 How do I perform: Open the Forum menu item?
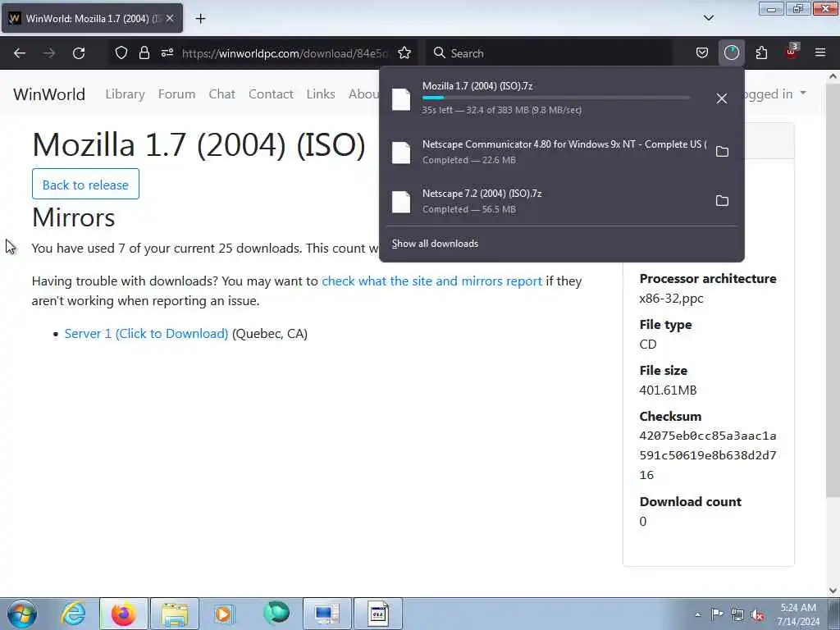(177, 94)
